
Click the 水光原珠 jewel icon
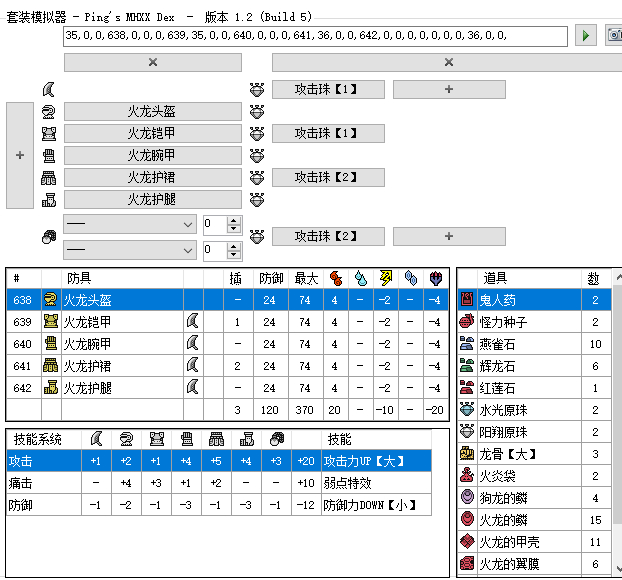click(x=467, y=409)
